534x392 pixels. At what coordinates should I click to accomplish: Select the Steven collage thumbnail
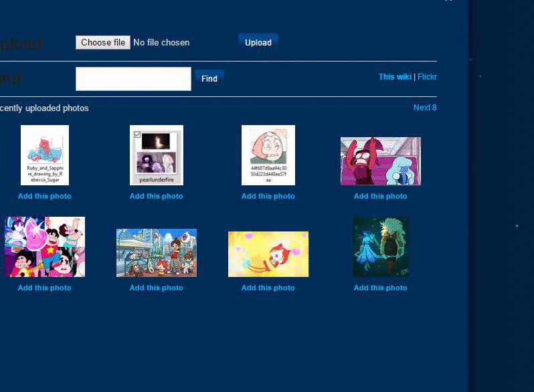click(45, 247)
